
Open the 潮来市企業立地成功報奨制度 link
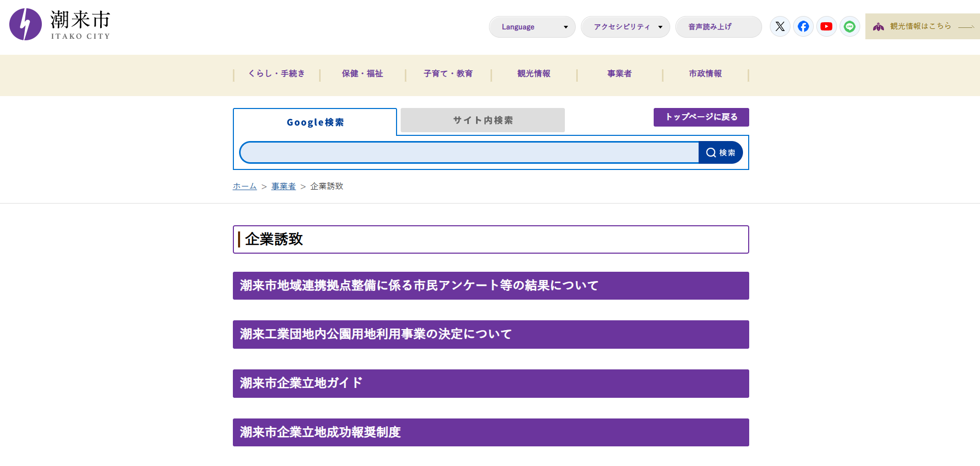[x=491, y=432]
